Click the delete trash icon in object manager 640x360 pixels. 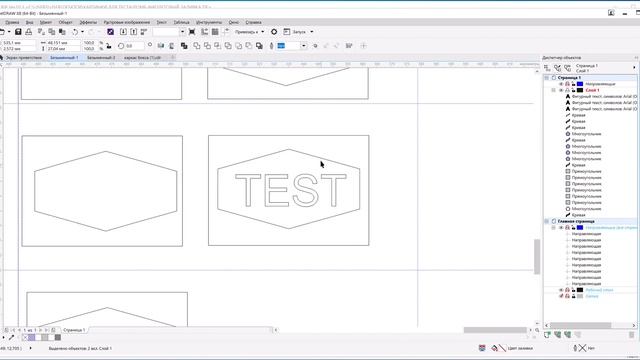pos(632,335)
